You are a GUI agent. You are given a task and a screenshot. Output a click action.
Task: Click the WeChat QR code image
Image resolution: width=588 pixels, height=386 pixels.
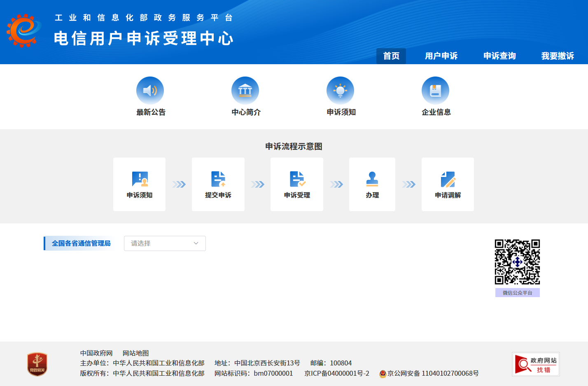point(517,262)
